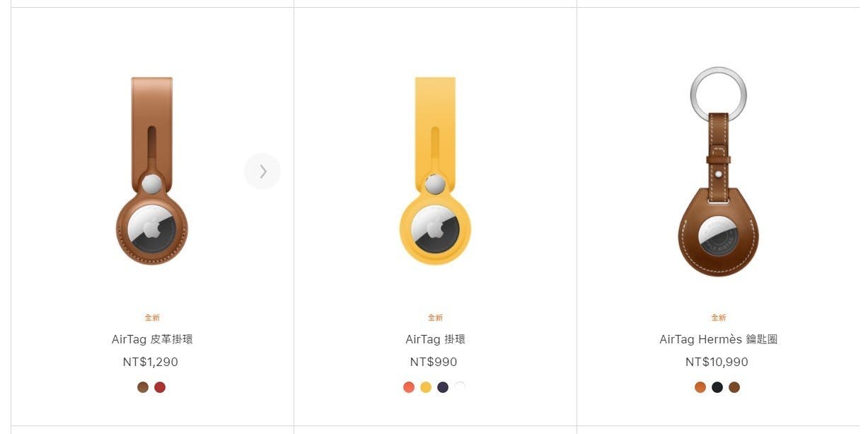Click the yellow AirTag loop product image

(x=435, y=171)
